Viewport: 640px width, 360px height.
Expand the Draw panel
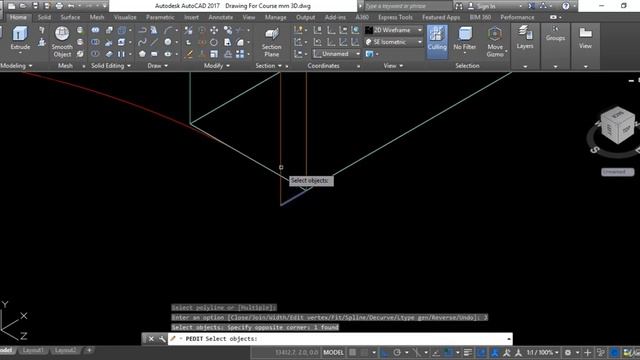[158, 66]
